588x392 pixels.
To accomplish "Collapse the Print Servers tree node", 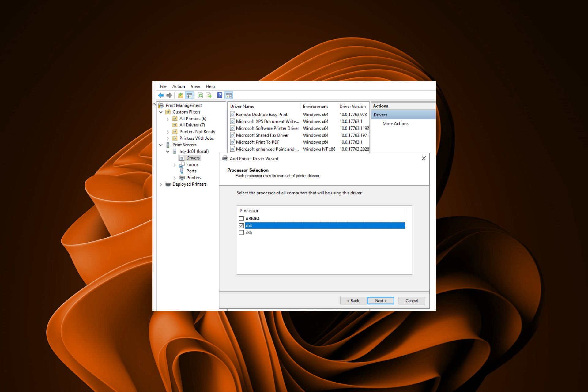I will pyautogui.click(x=161, y=145).
